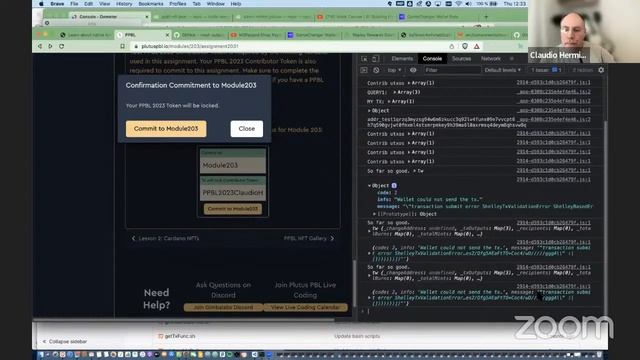Close the PPBL browser tab
640x360 pixels.
[x=167, y=35]
